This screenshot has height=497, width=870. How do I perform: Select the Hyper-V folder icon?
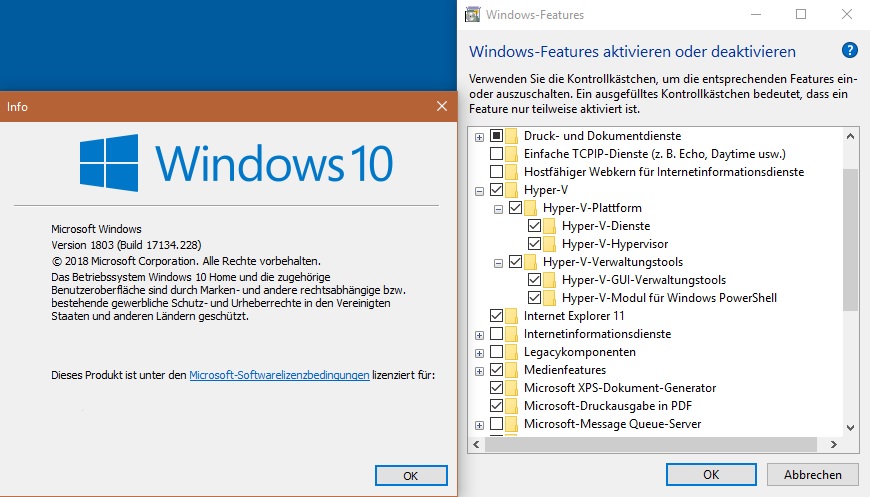pos(512,190)
